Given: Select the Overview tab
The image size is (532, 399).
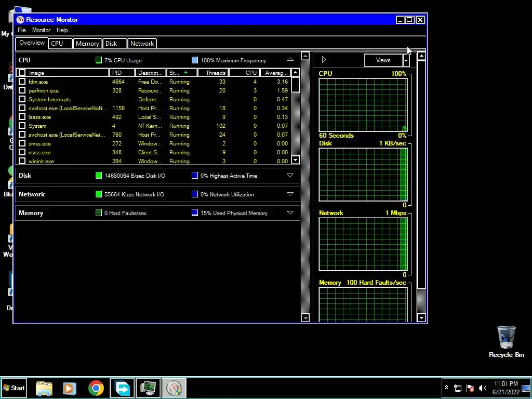Looking at the screenshot, I should pyautogui.click(x=32, y=43).
